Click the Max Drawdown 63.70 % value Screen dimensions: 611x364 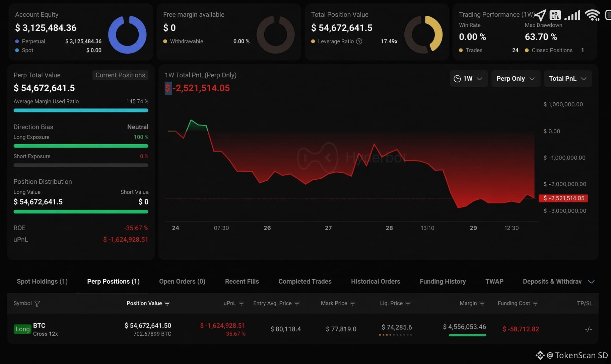(541, 37)
